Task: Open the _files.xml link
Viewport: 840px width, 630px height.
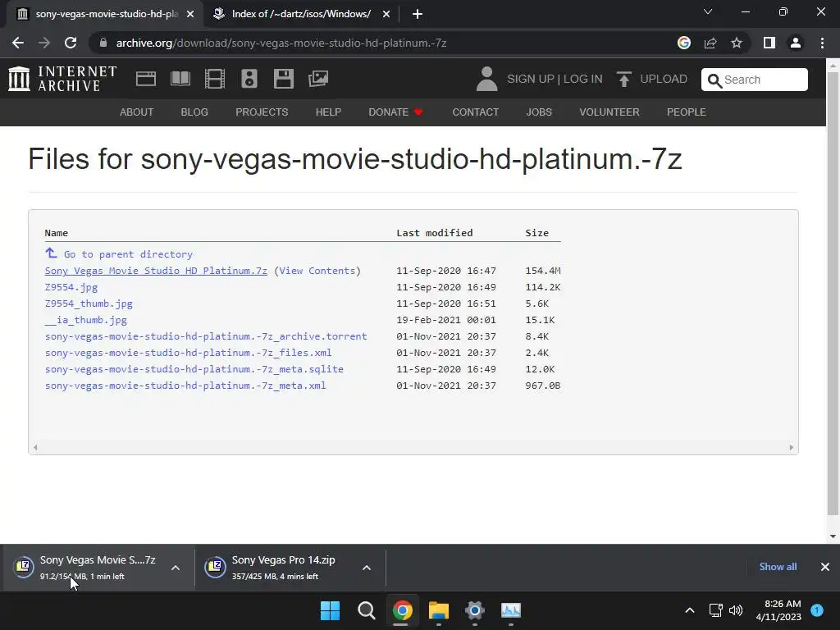Action: 188,353
